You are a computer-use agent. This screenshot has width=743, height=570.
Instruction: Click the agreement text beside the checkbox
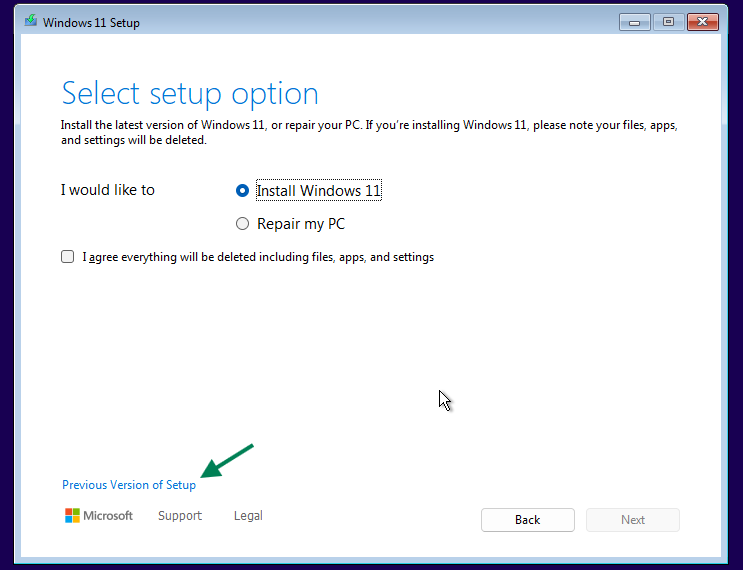[x=258, y=257]
